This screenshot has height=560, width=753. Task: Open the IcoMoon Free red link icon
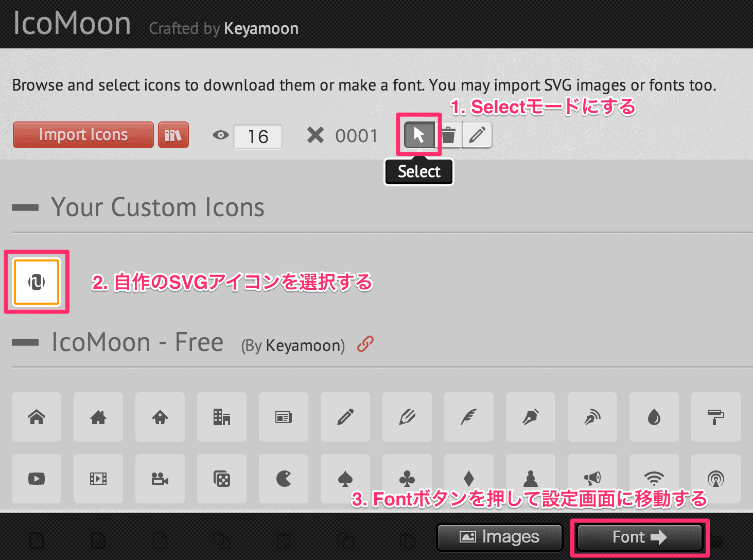[x=365, y=344]
